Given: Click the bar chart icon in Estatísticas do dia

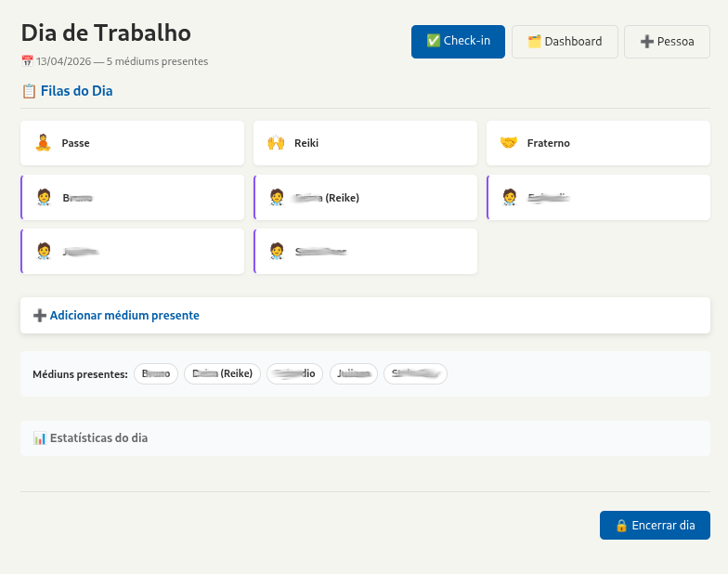Looking at the screenshot, I should click(39, 438).
